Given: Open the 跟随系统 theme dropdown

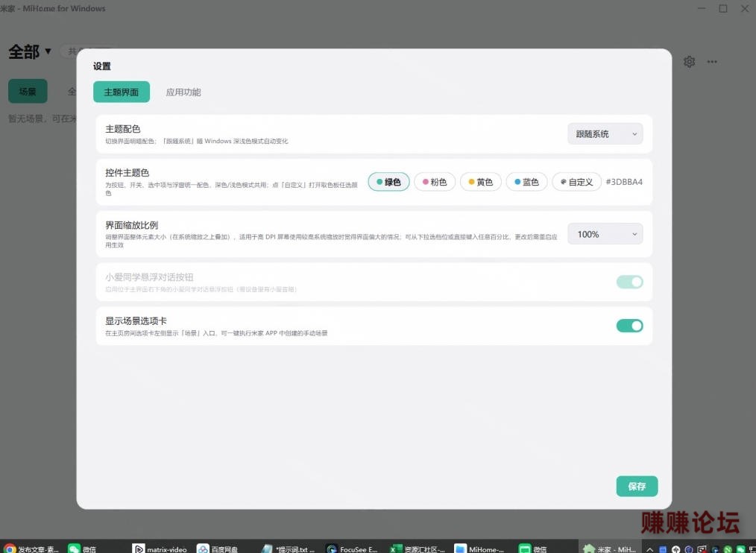Looking at the screenshot, I should [605, 134].
